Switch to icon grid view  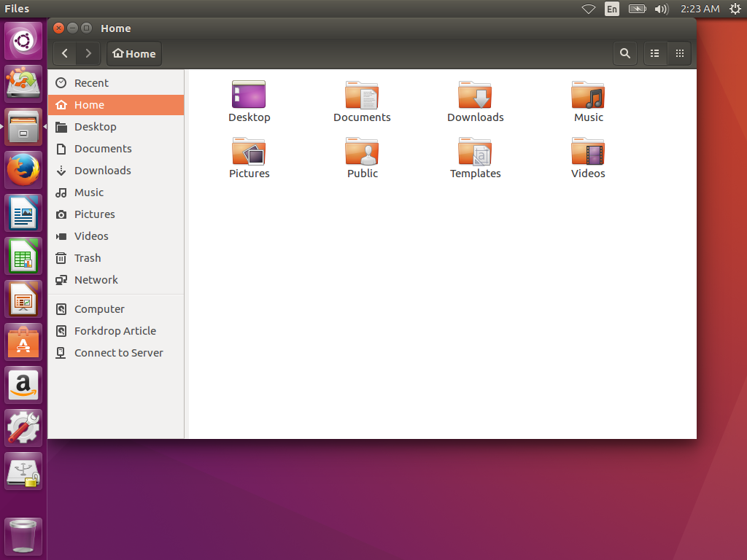tap(679, 53)
